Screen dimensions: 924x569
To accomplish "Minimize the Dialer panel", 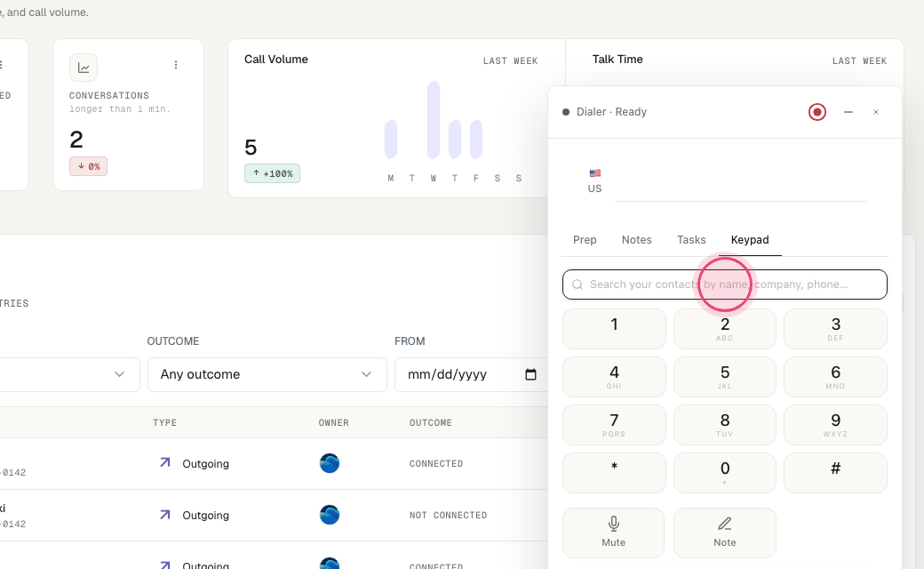I will [x=848, y=112].
